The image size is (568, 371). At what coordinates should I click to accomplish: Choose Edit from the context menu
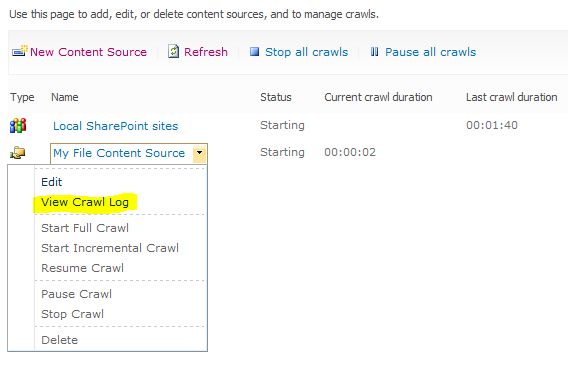pyautogui.click(x=51, y=182)
